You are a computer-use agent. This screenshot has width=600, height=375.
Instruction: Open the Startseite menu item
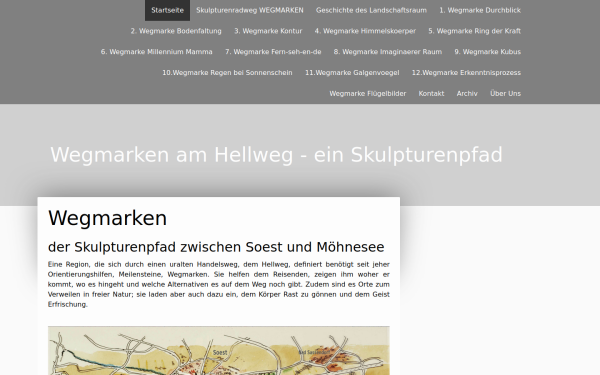click(167, 10)
